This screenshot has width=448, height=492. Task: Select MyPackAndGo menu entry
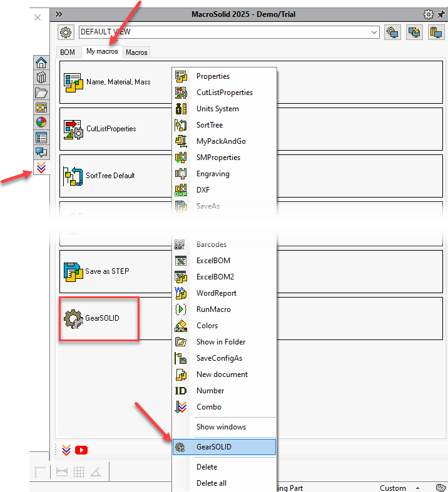tap(225, 141)
